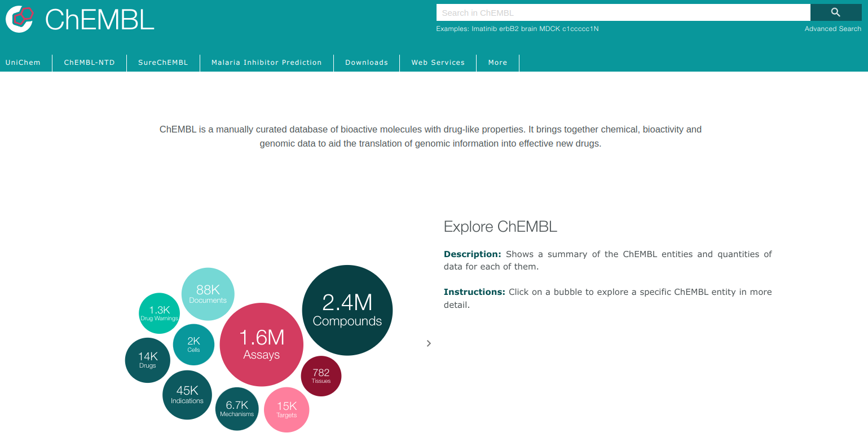The height and width of the screenshot is (446, 868).
Task: Open Advanced Search
Action: tap(833, 28)
